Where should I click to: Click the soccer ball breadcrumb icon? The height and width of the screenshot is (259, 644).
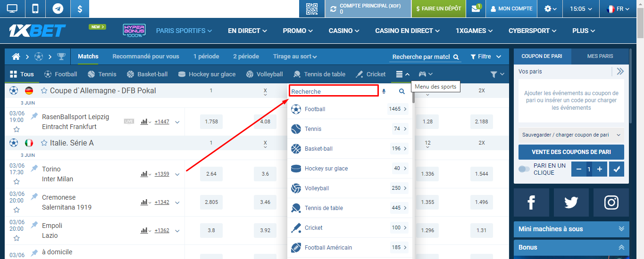pos(39,57)
